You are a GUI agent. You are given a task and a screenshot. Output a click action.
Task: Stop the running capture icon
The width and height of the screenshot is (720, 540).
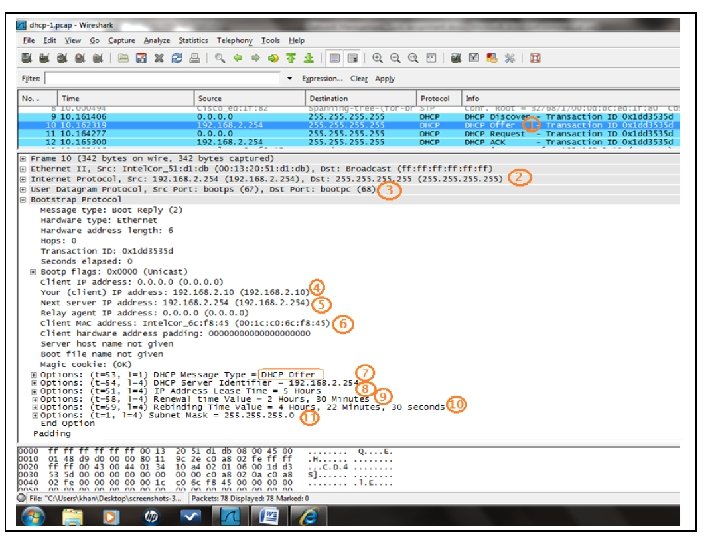point(80,58)
